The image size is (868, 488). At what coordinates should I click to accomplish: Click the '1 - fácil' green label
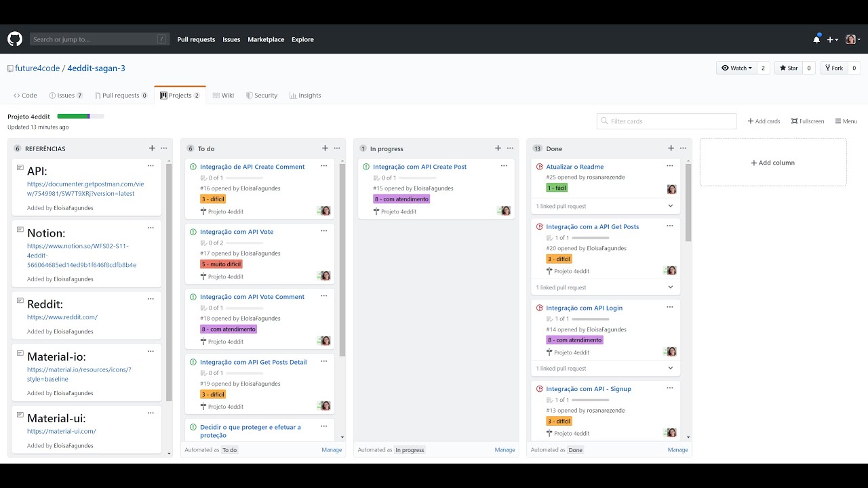[x=557, y=188]
